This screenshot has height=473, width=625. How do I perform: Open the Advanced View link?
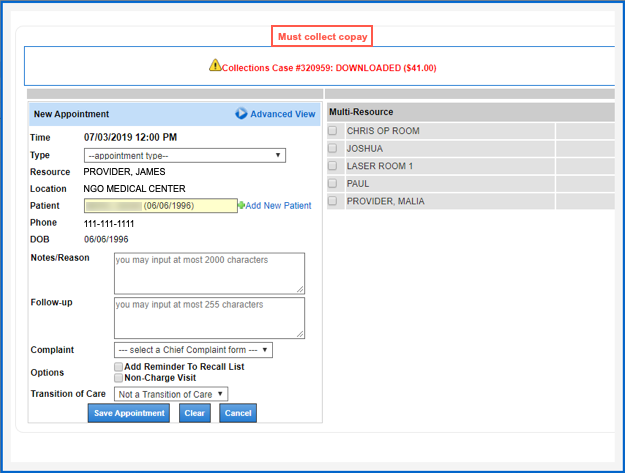pyautogui.click(x=283, y=114)
